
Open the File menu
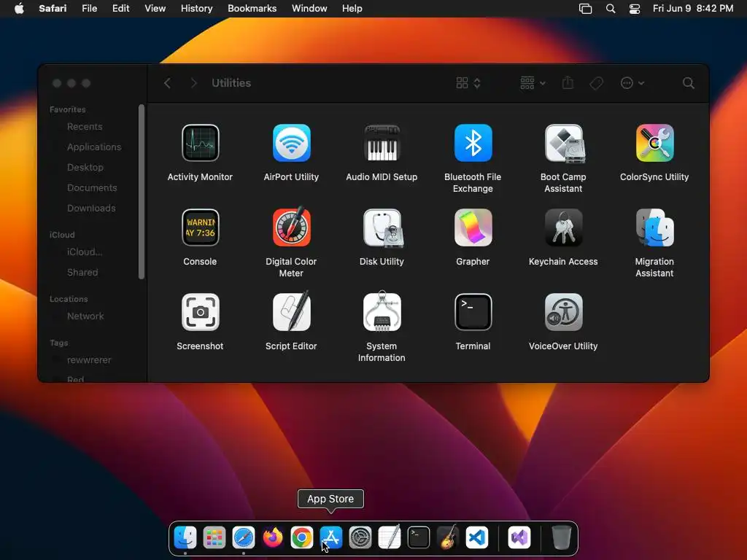tap(89, 9)
